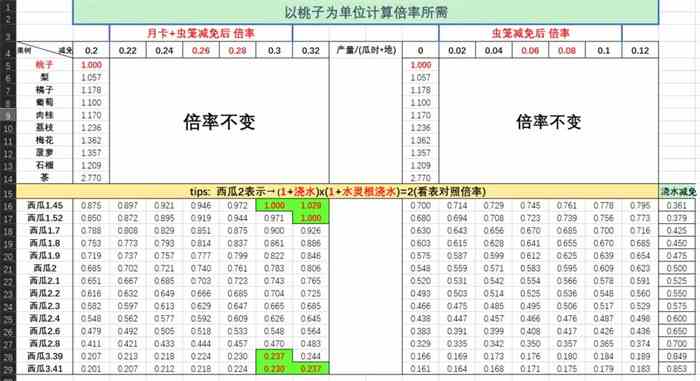The width and height of the screenshot is (700, 381).
Task: Select the 梨 row label
Action: tap(45, 77)
